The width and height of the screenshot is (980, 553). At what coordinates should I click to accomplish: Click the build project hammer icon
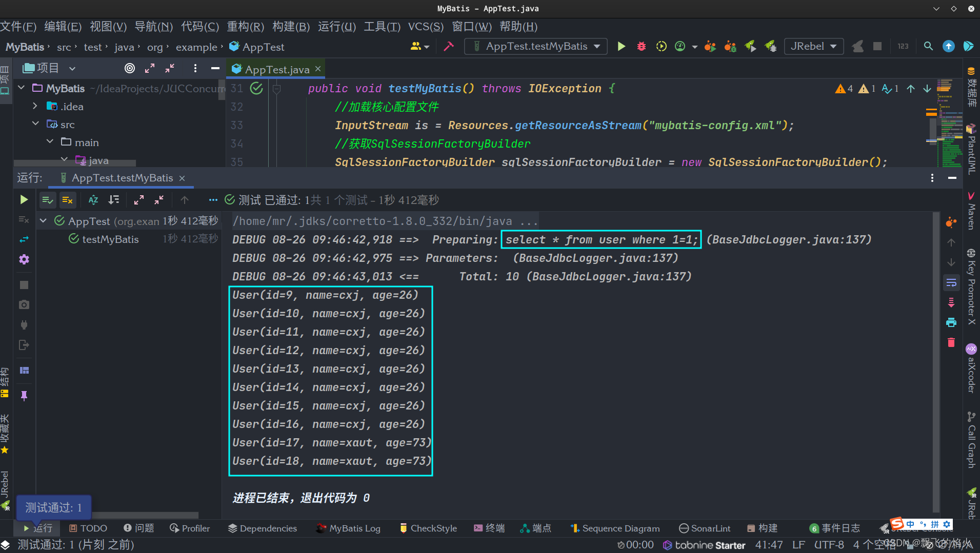pyautogui.click(x=449, y=47)
